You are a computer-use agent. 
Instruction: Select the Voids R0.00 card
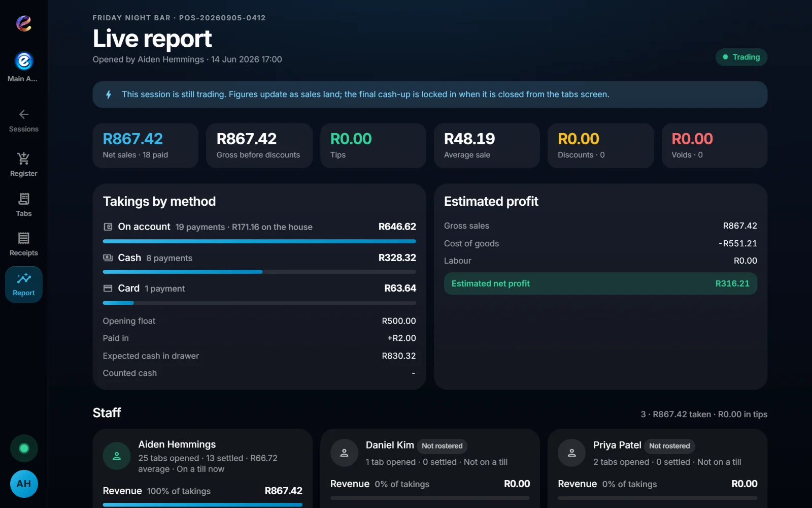click(715, 145)
